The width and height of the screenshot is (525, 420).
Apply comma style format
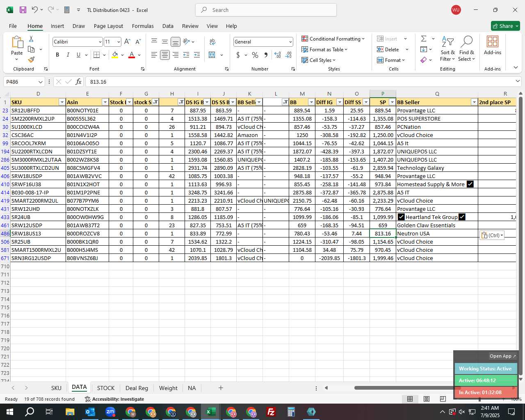pyautogui.click(x=266, y=55)
